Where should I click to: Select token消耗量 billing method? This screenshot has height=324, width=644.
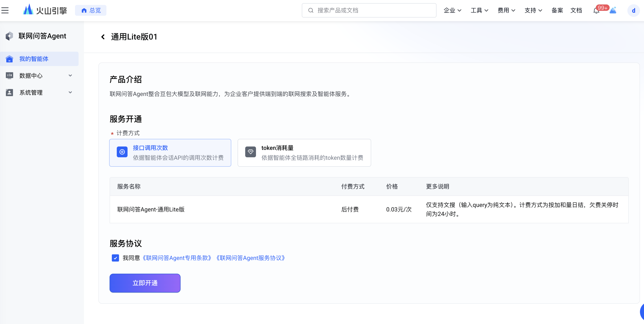tap(304, 153)
